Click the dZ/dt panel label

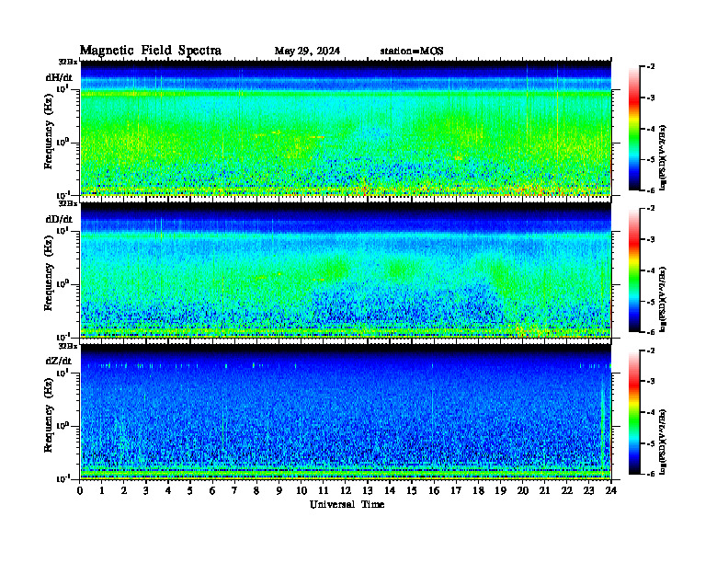(59, 361)
